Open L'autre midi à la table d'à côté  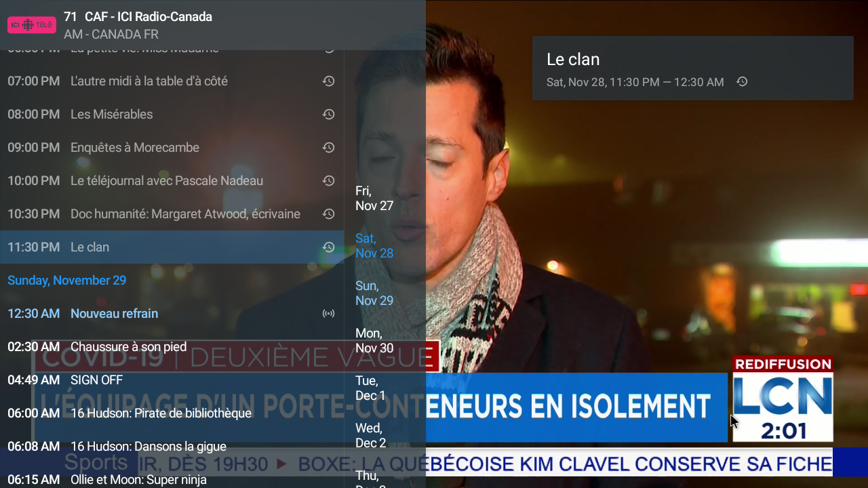tap(172, 81)
